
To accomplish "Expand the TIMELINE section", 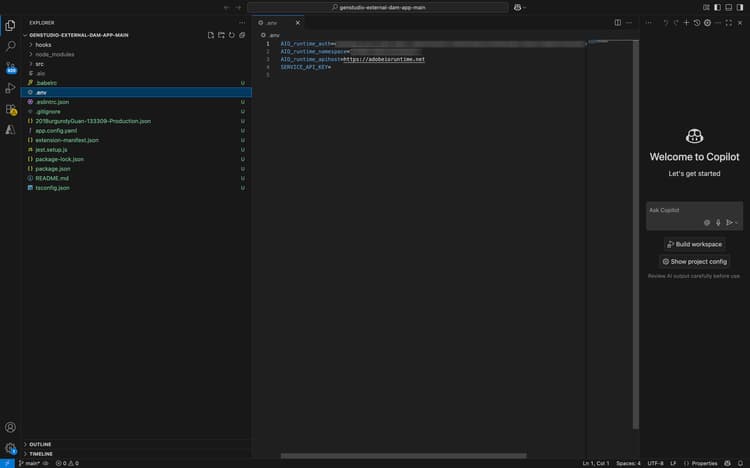I will (x=41, y=453).
